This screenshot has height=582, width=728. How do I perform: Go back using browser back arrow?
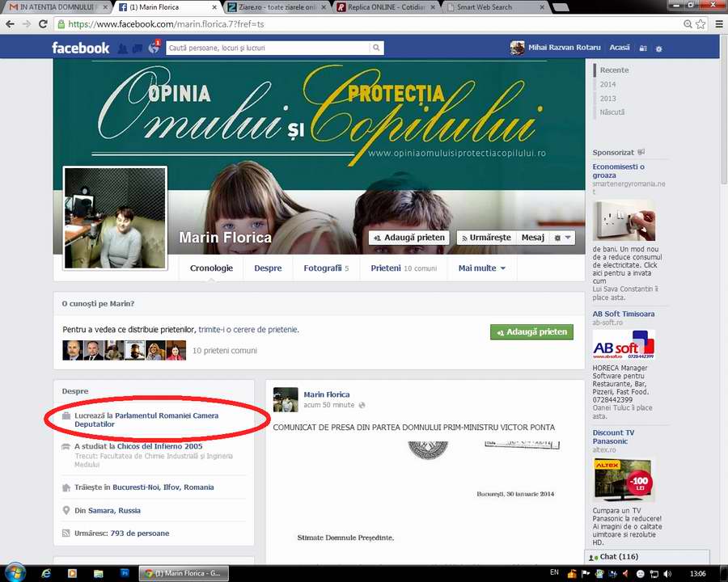click(10, 23)
